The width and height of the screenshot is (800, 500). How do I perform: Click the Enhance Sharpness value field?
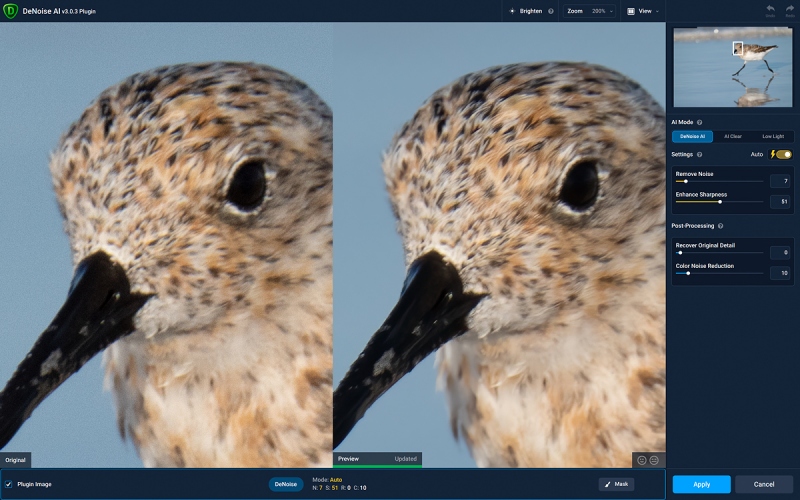[780, 202]
